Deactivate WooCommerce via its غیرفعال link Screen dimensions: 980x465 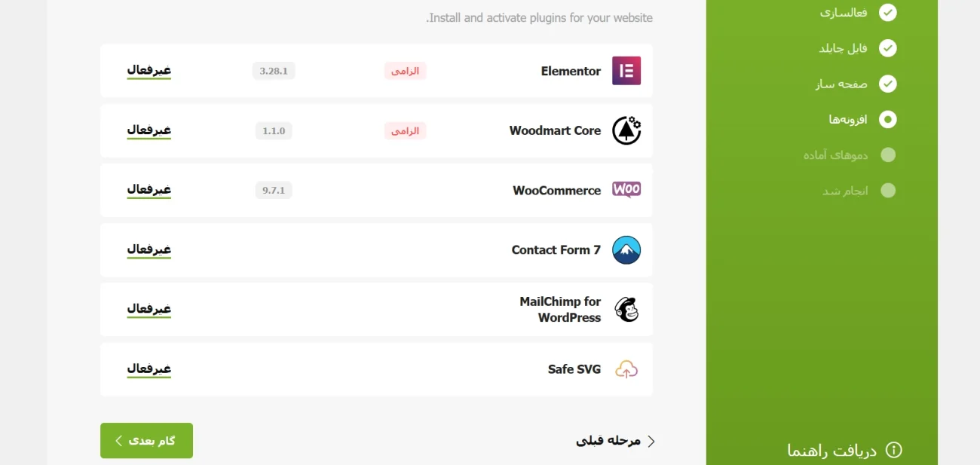149,189
